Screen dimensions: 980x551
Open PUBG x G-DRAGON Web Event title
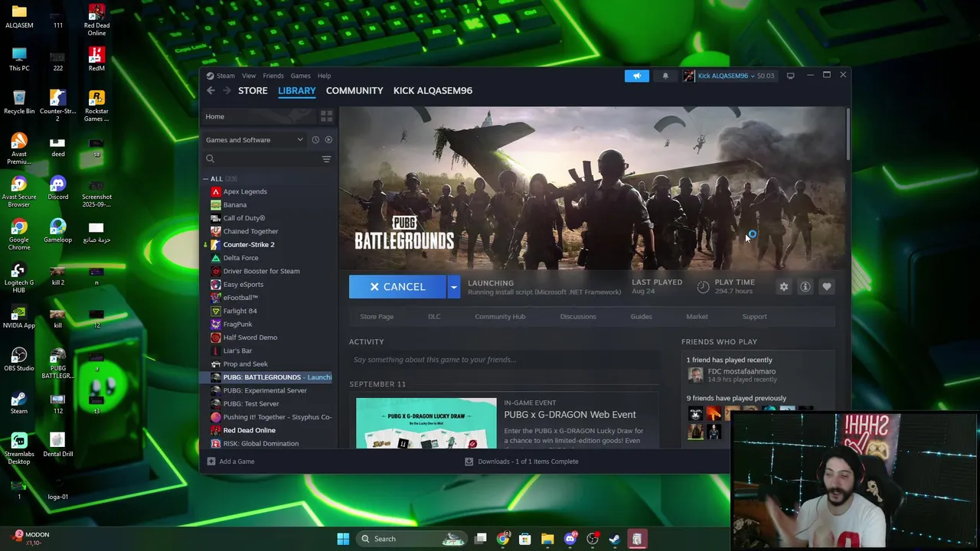(570, 415)
